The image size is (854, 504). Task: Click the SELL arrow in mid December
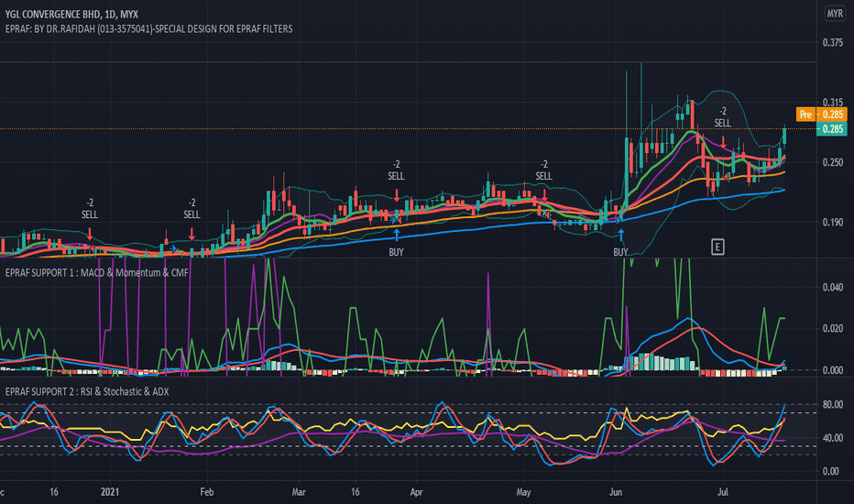pos(90,235)
